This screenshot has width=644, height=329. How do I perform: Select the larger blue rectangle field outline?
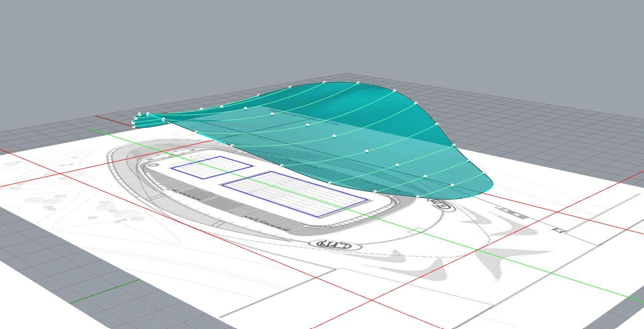(x=295, y=194)
